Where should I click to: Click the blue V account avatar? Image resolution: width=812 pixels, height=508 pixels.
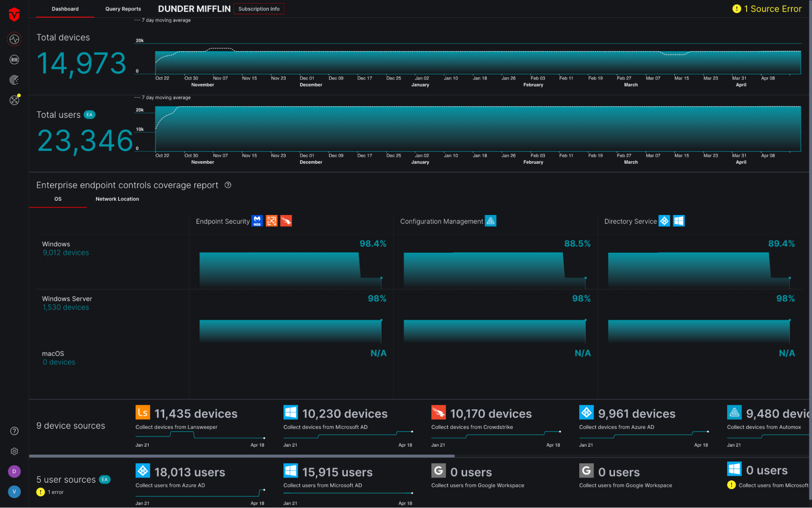tap(14, 491)
